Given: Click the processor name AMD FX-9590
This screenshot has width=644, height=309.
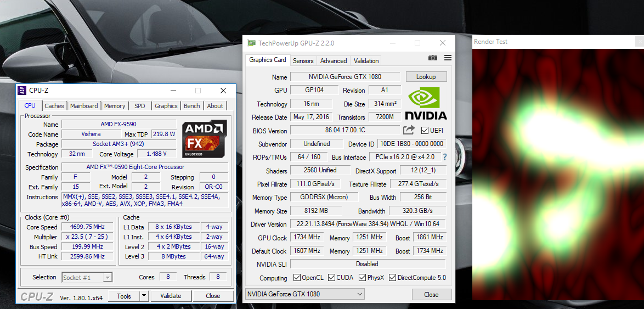Looking at the screenshot, I should point(118,124).
